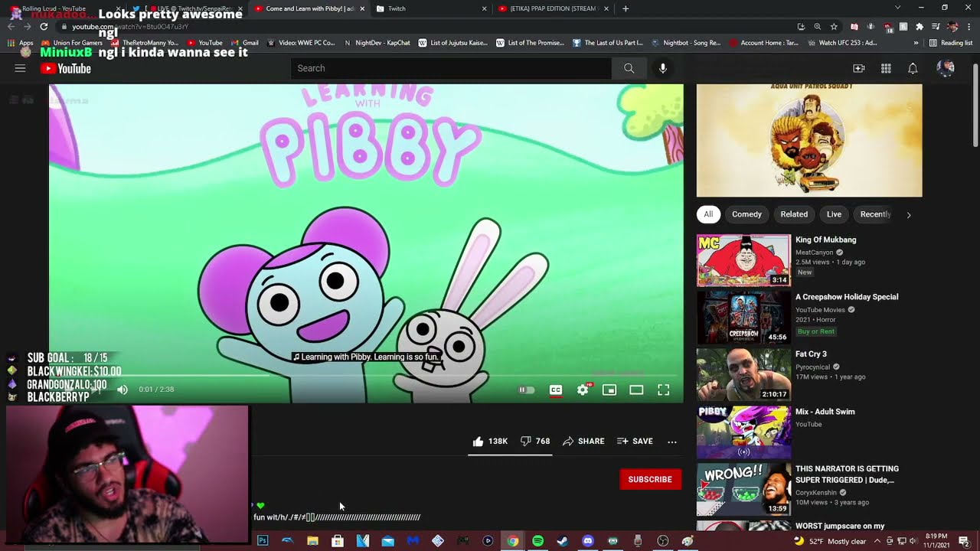Focus the YouTube search box

coord(451,68)
